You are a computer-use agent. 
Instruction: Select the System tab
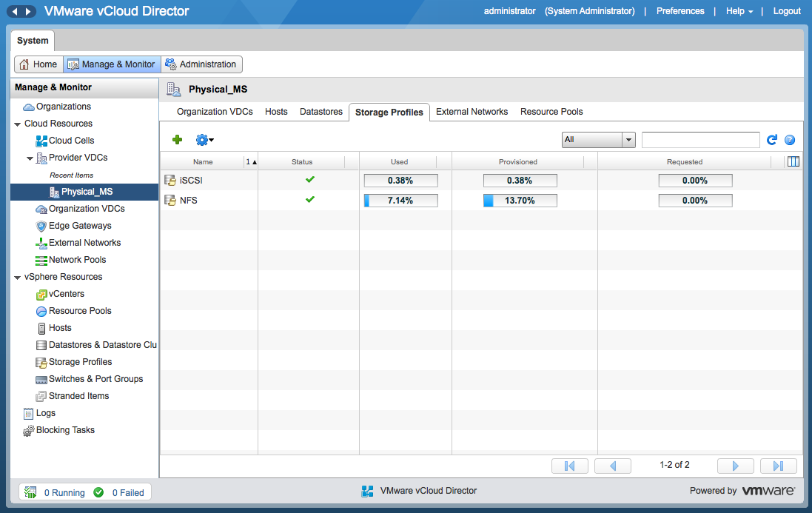tap(33, 41)
